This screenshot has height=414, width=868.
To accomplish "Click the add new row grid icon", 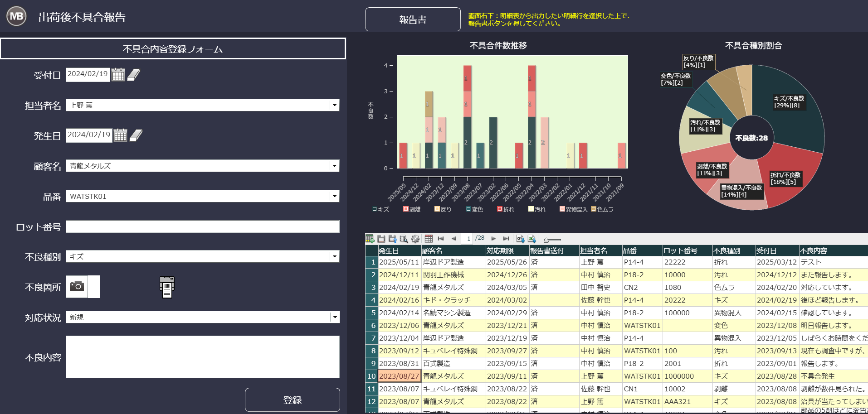I will click(370, 239).
